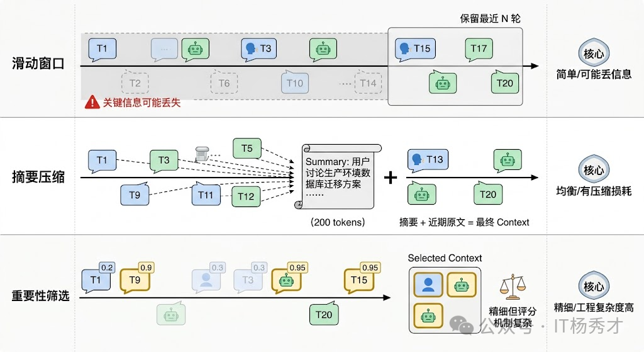This screenshot has width=644, height=352.
Task: Select the robot tile right of the person tile
Action: (x=462, y=285)
